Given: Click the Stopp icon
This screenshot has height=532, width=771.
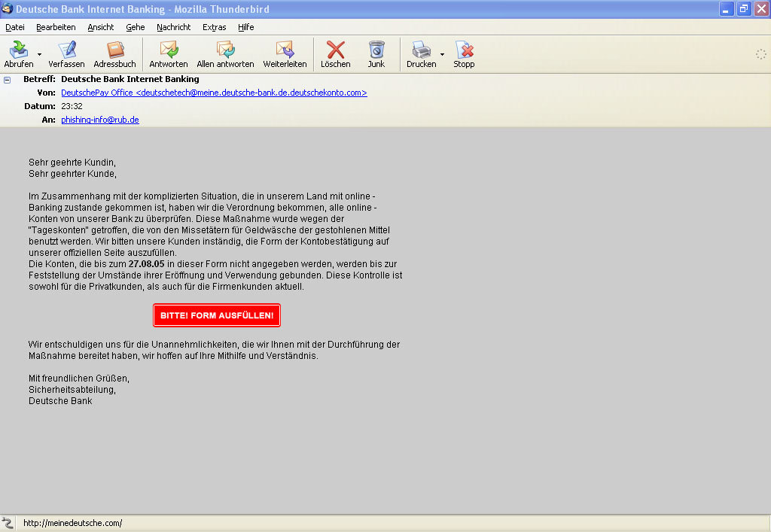Looking at the screenshot, I should (464, 50).
